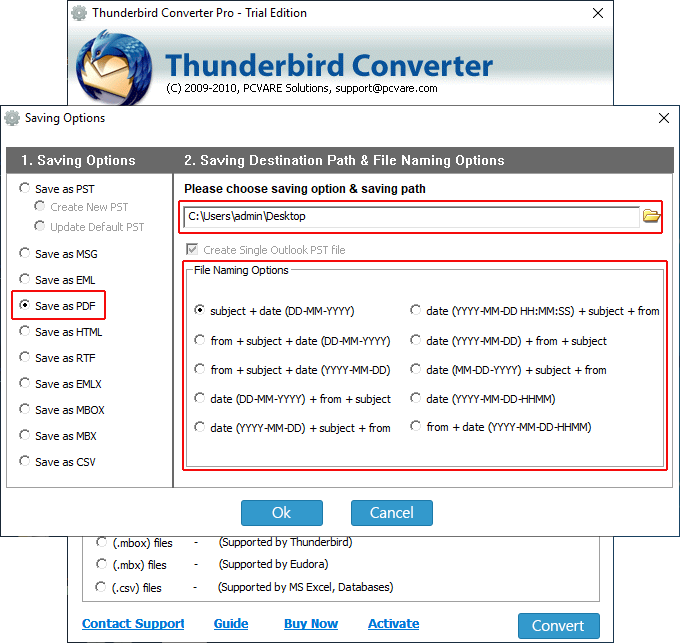Click the Thunderbird bird logo
The width and height of the screenshot is (680, 643).
tap(114, 67)
